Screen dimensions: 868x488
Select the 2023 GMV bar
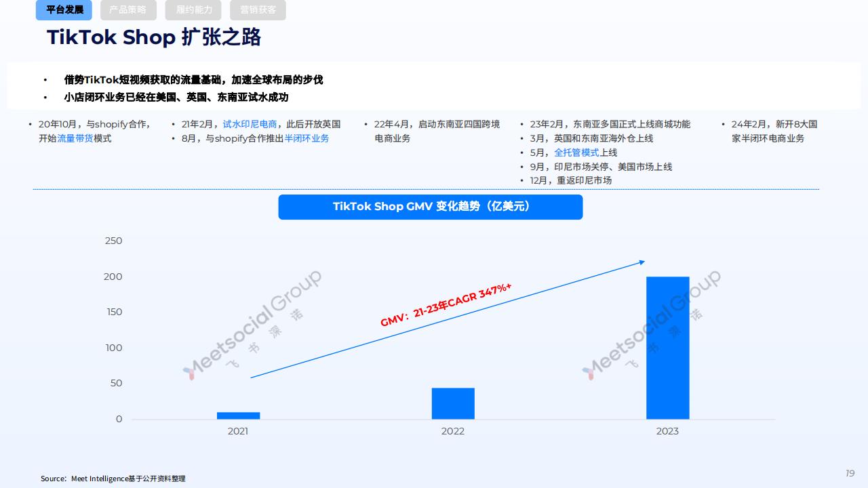click(668, 348)
